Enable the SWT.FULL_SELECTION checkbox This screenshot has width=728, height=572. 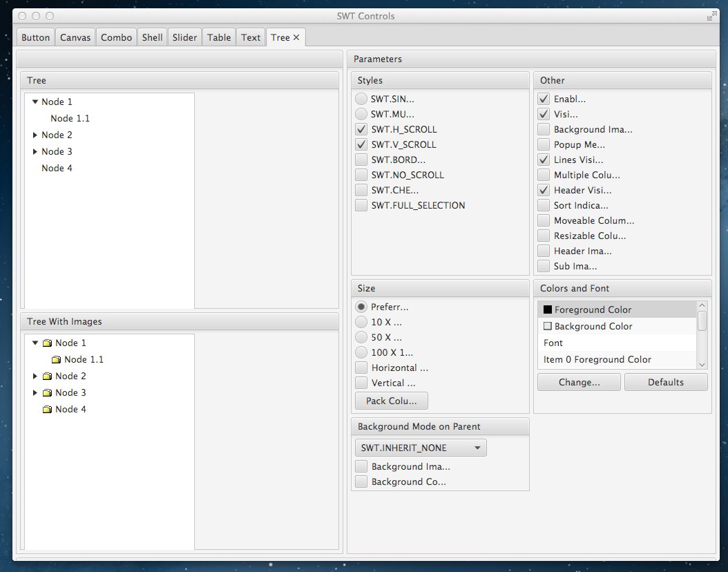point(361,205)
